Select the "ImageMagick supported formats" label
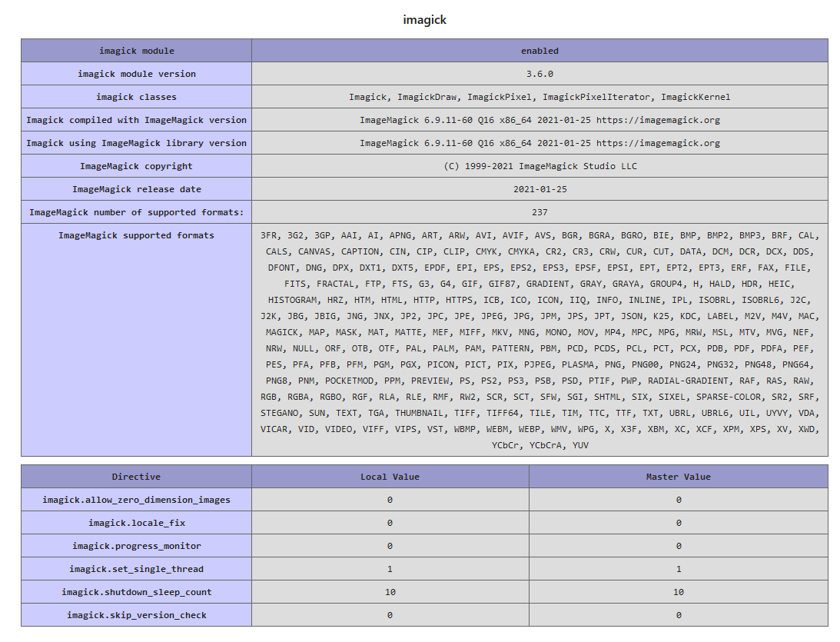 tap(136, 235)
